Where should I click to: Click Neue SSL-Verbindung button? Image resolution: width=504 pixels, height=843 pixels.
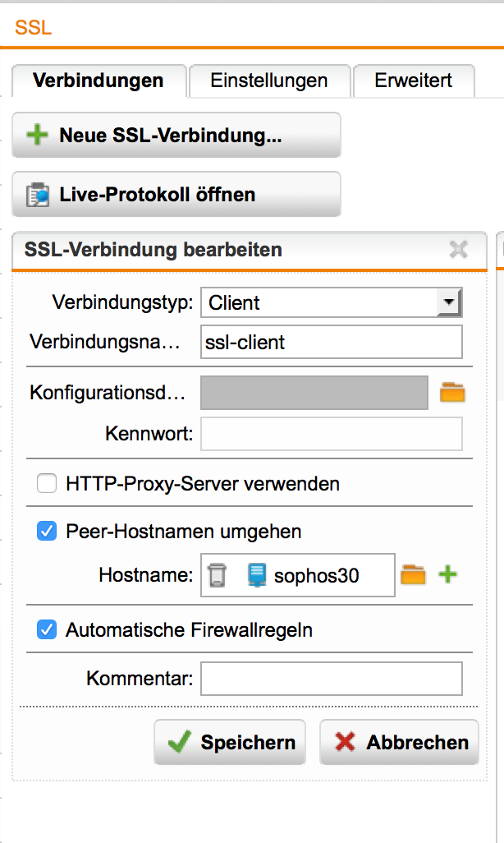point(176,136)
